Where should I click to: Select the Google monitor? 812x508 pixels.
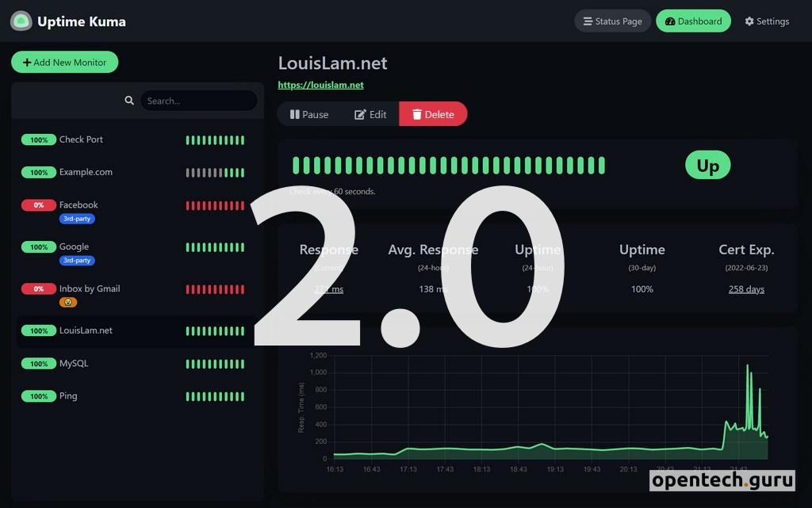coord(136,253)
